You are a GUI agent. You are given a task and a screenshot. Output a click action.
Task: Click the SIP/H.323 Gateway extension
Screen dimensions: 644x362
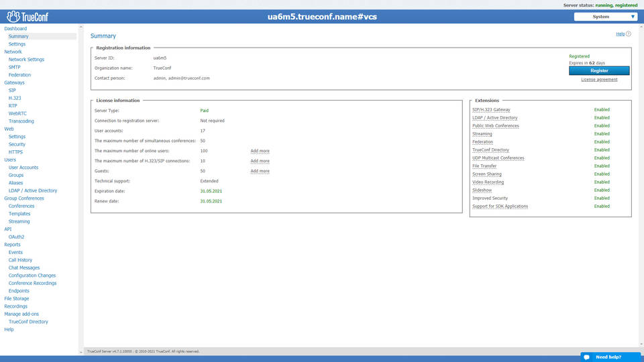tap(491, 110)
